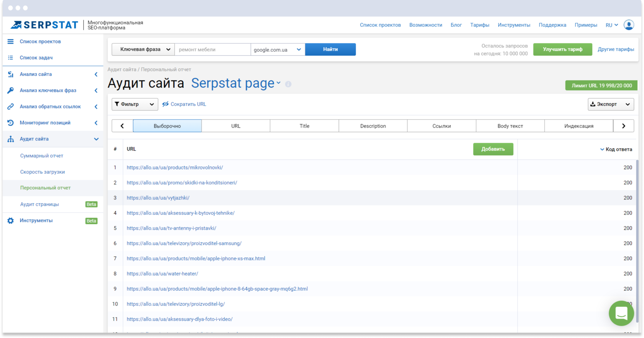Open the apple-iphone-xs-max.html URL link
The height and width of the screenshot is (338, 644).
click(x=196, y=259)
